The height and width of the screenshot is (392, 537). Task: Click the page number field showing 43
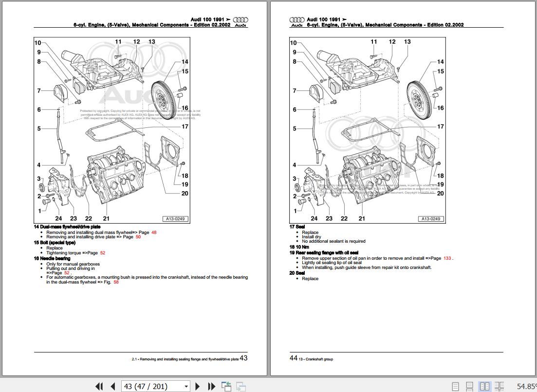tap(151, 386)
